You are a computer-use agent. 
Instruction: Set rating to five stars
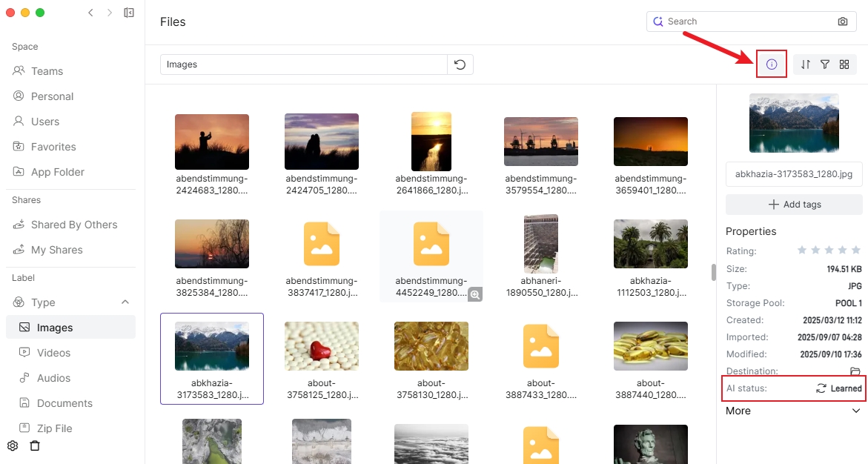[x=856, y=251]
